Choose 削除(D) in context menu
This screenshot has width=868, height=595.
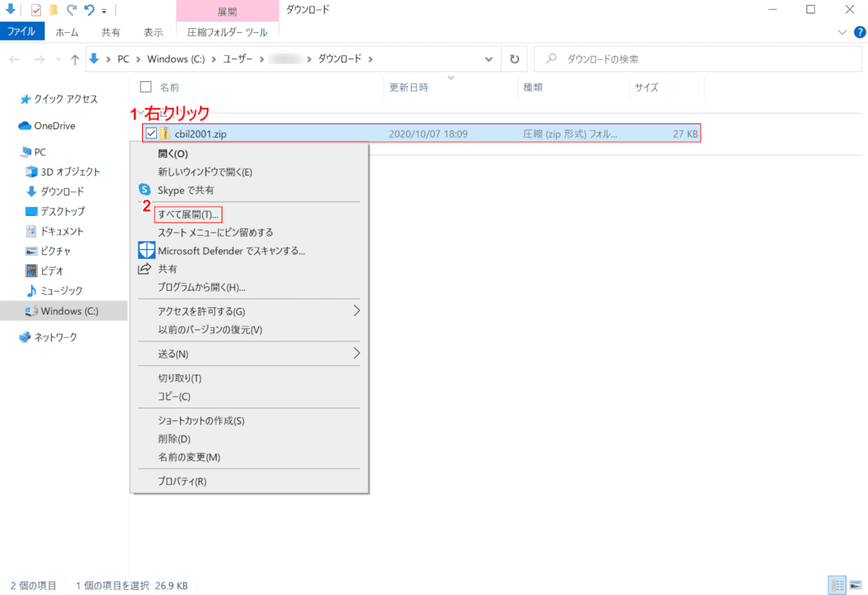tap(248, 439)
